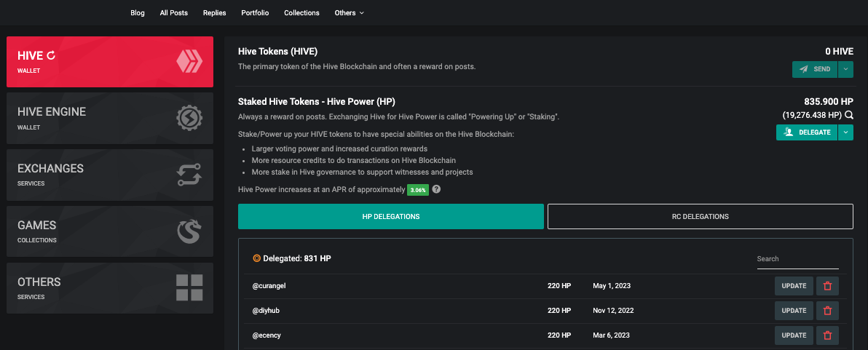This screenshot has height=350, width=868.
Task: Update the @diyhub delegation
Action: click(794, 311)
